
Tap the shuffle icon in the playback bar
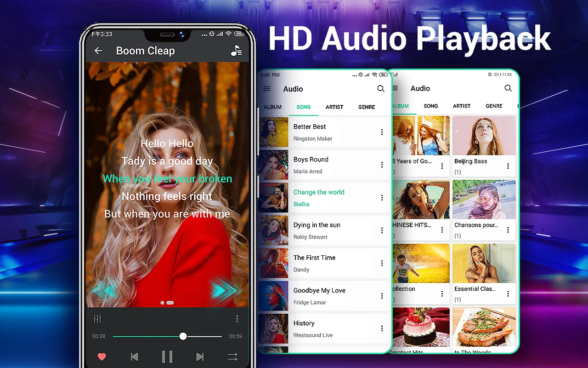pyautogui.click(x=232, y=356)
